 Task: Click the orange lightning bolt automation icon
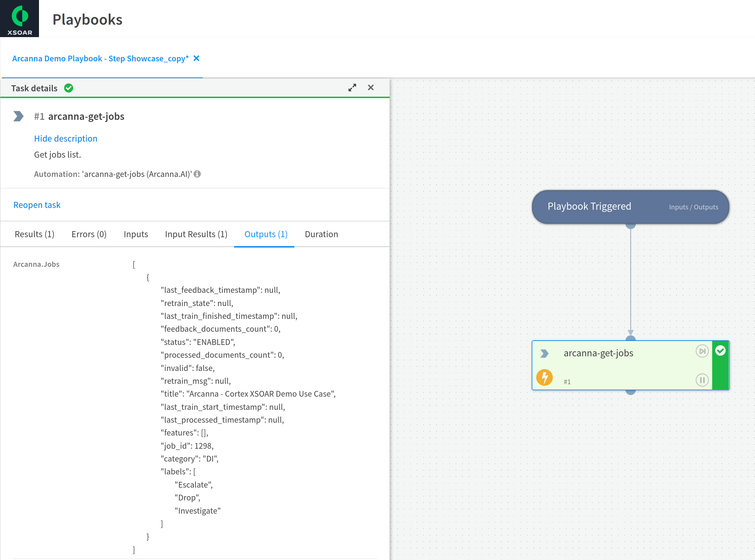pyautogui.click(x=544, y=377)
